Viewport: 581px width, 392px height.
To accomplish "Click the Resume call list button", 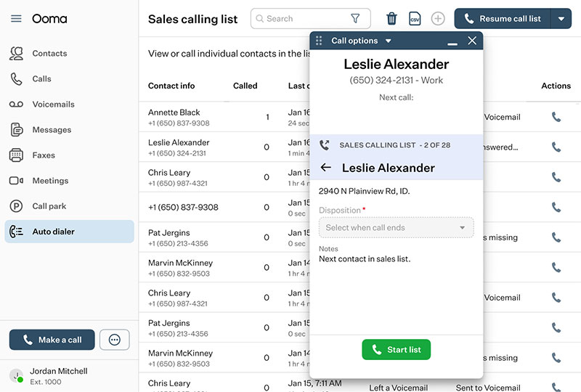I will [x=503, y=19].
